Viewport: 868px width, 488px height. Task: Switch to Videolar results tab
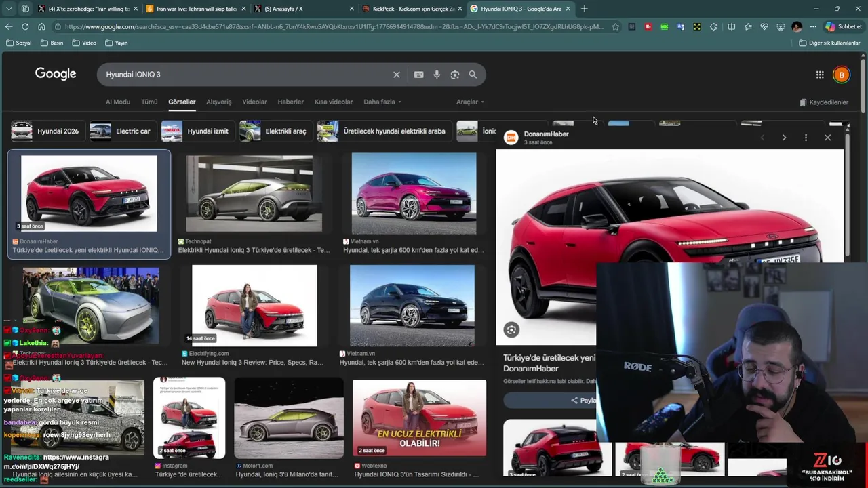(x=254, y=102)
